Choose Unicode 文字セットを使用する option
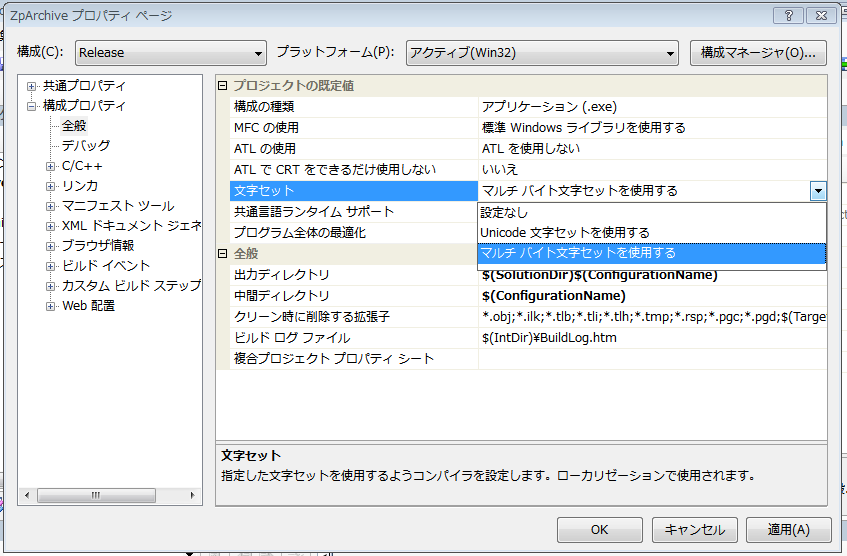 tap(651, 233)
